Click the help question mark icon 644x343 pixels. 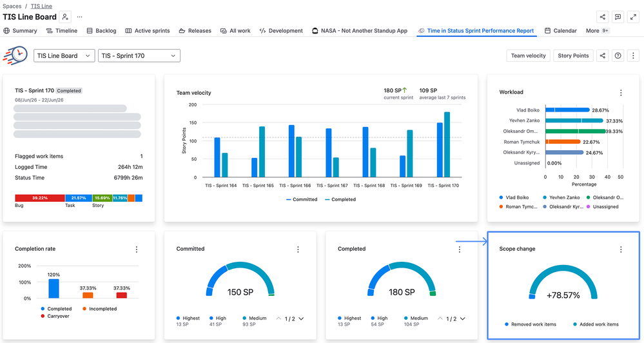pyautogui.click(x=618, y=55)
